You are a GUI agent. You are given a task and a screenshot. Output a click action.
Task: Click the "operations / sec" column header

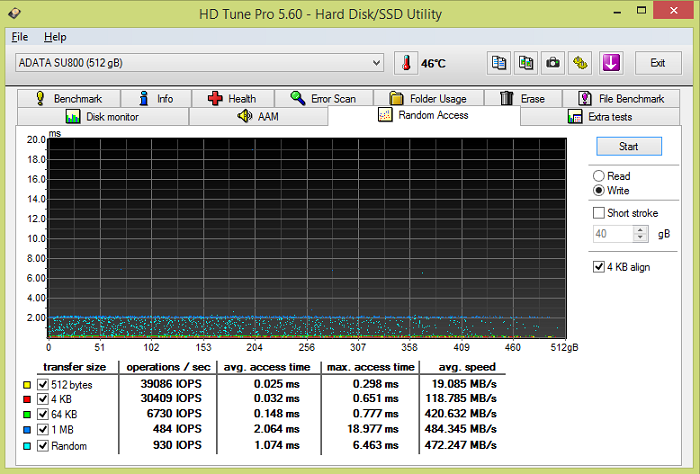168,367
